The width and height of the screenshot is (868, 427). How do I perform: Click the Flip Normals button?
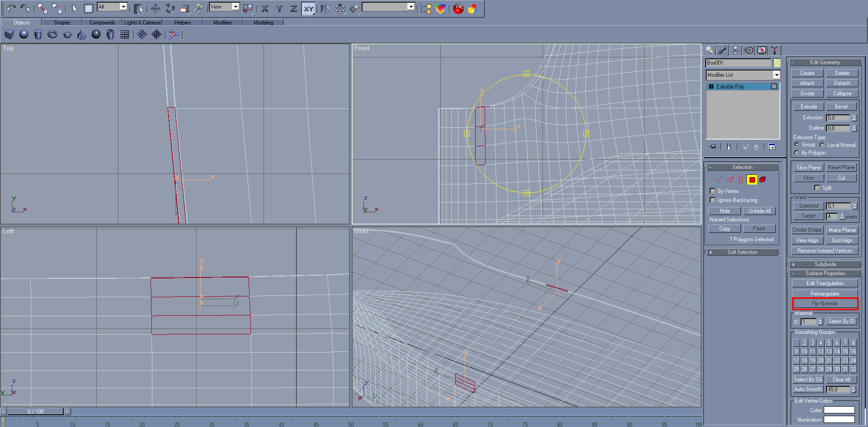825,304
